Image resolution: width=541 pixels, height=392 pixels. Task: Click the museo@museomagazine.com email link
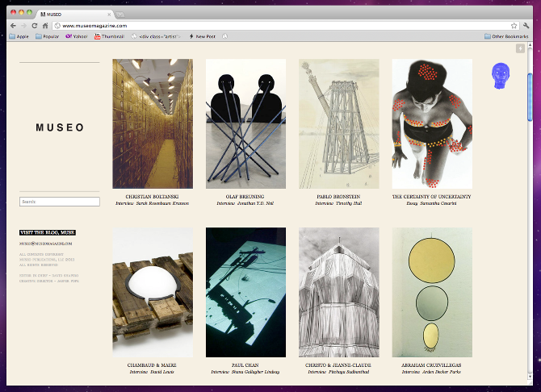coord(46,243)
